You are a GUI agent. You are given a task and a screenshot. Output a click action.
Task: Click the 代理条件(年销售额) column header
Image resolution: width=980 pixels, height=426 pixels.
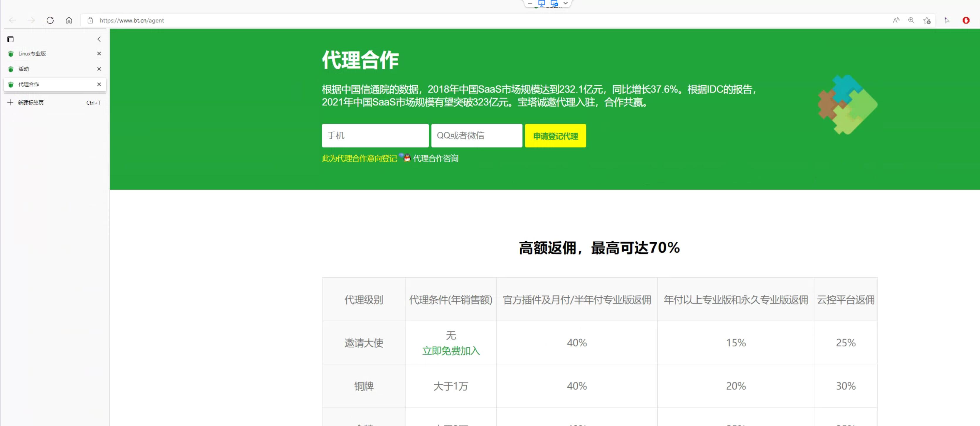tap(451, 300)
